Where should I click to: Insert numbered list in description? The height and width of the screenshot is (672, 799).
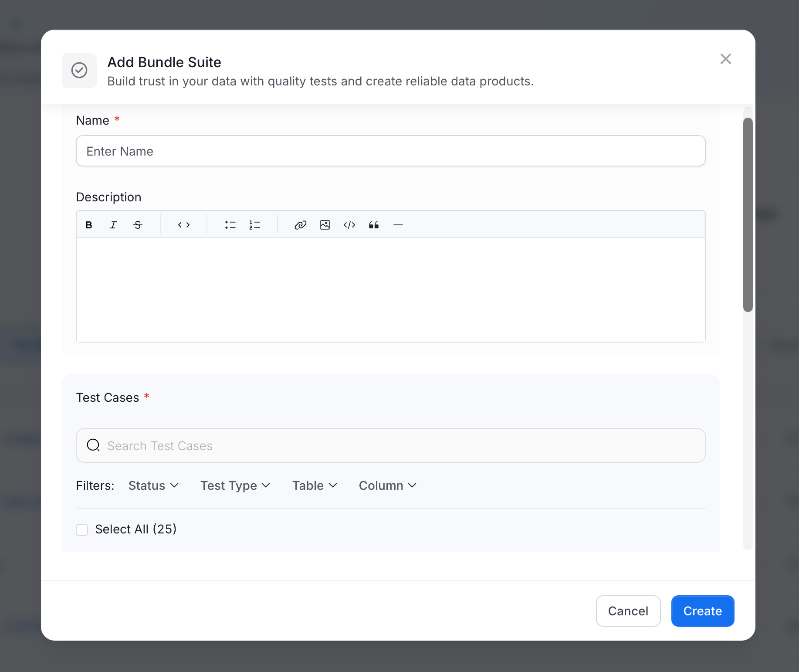pyautogui.click(x=254, y=225)
